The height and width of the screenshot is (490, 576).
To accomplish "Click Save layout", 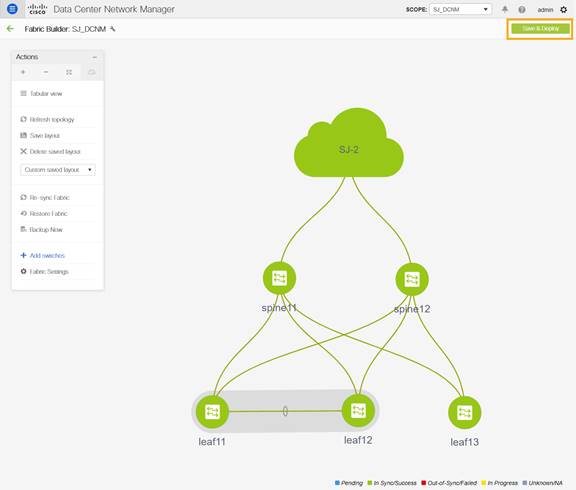I will click(40, 136).
